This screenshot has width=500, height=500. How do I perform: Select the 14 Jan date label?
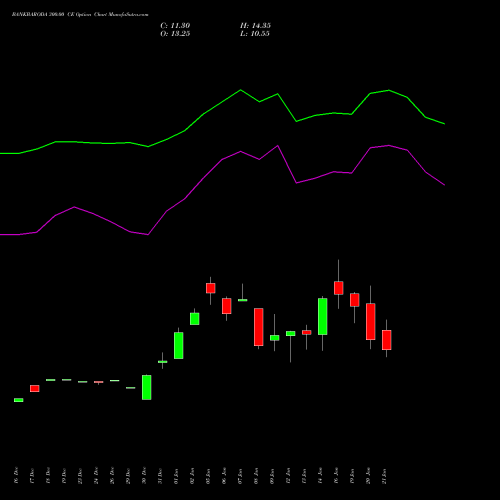point(320,476)
